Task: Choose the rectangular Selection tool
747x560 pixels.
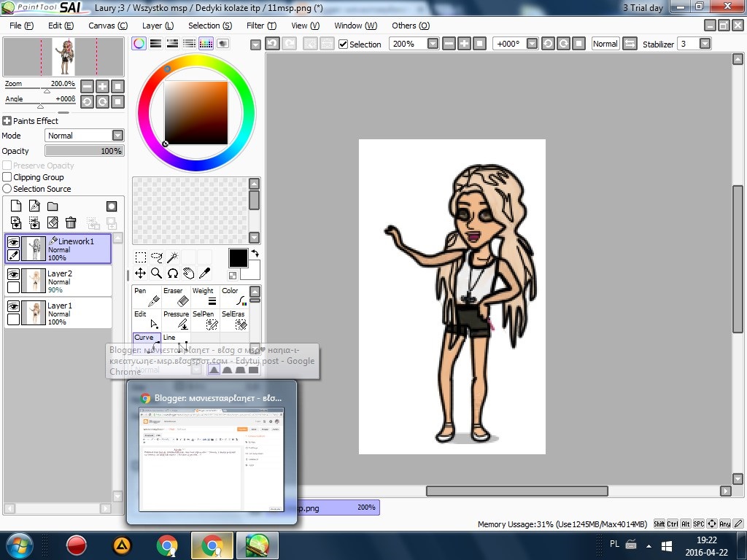Action: 141,257
